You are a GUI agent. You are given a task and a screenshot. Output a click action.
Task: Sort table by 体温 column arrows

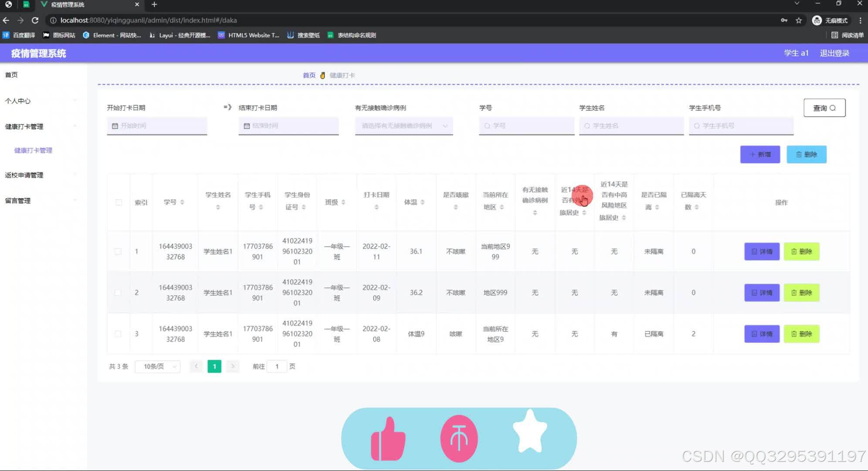(x=422, y=202)
